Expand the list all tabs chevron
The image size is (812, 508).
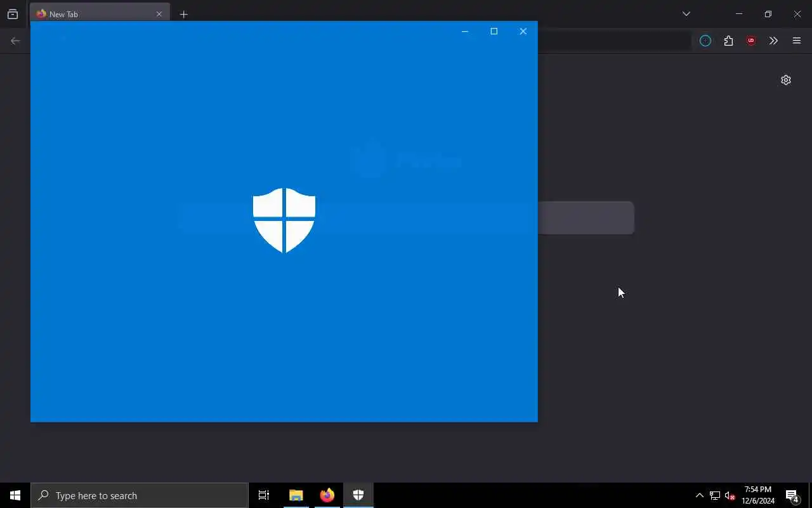686,14
